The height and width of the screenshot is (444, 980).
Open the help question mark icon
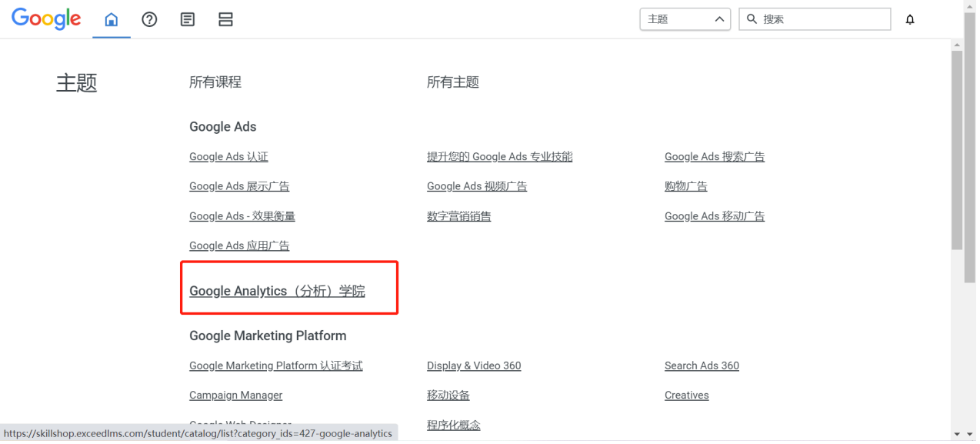[149, 19]
